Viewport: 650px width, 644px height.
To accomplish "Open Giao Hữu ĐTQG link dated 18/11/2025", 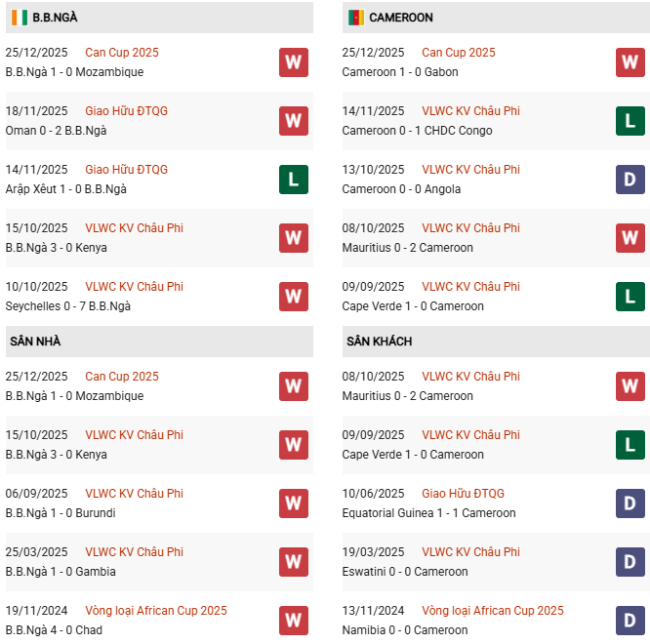I will point(126,111).
